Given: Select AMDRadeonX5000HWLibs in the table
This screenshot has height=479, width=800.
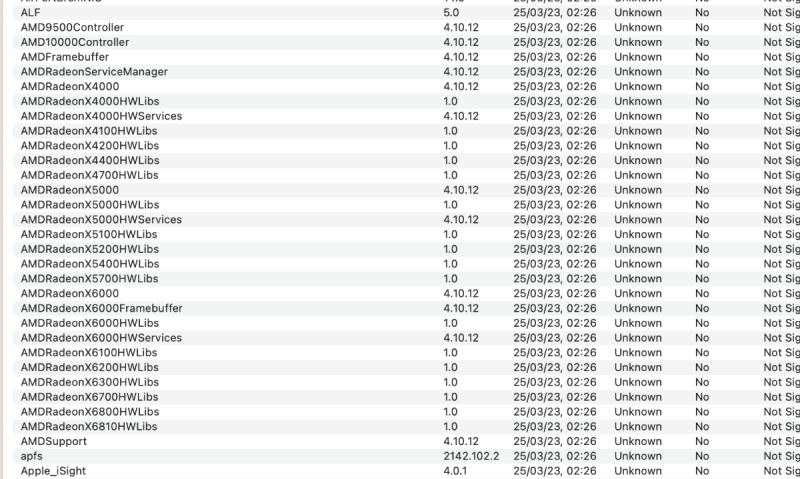Looking at the screenshot, I should pos(90,205).
